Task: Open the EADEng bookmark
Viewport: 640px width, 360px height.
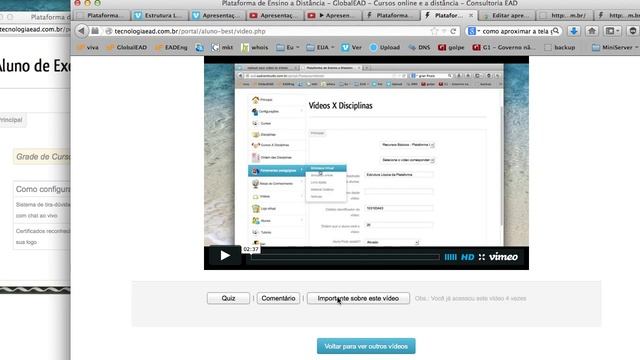Action: [172, 47]
